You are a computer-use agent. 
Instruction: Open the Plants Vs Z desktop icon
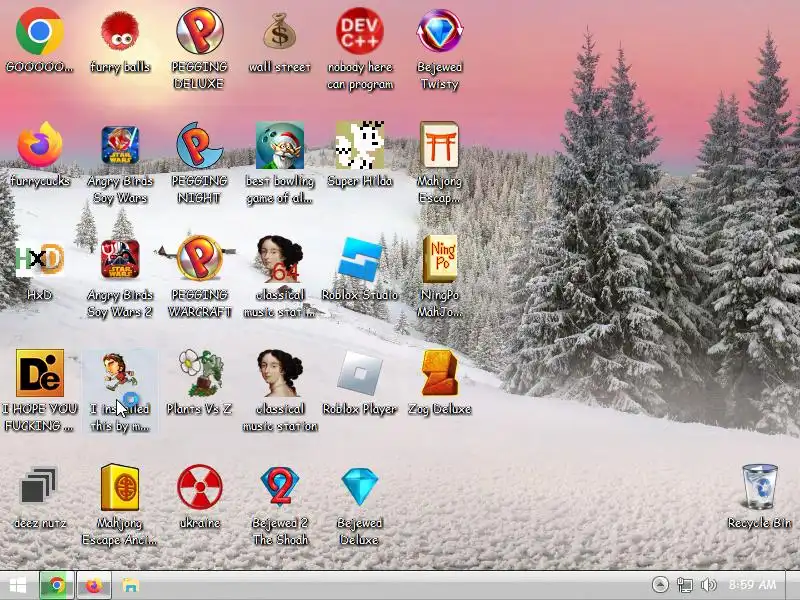(199, 373)
